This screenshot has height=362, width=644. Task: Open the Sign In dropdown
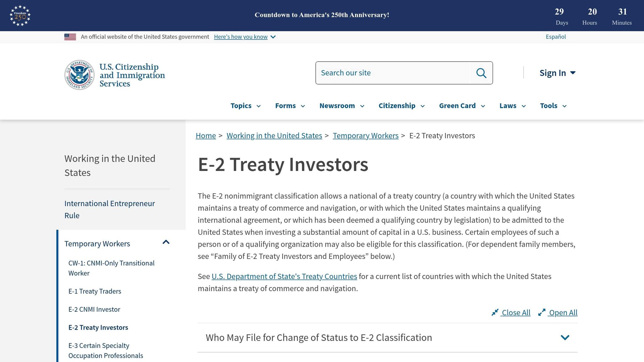point(558,73)
